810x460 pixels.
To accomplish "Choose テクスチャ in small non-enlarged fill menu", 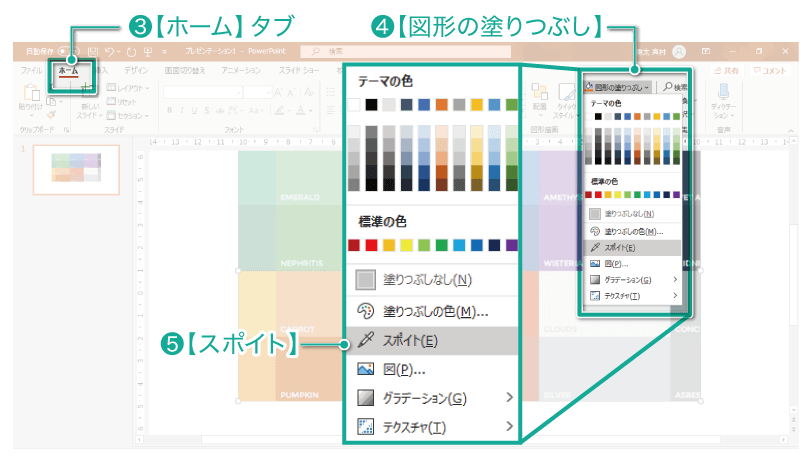I will pos(632,296).
